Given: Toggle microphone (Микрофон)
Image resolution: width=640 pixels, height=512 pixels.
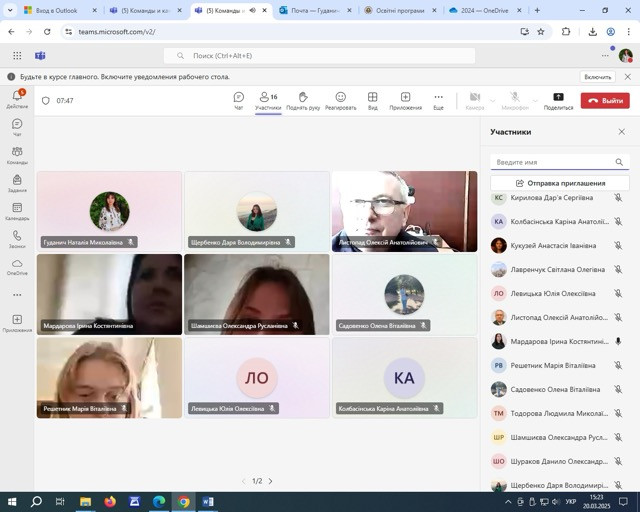Looking at the screenshot, I should pos(515,101).
